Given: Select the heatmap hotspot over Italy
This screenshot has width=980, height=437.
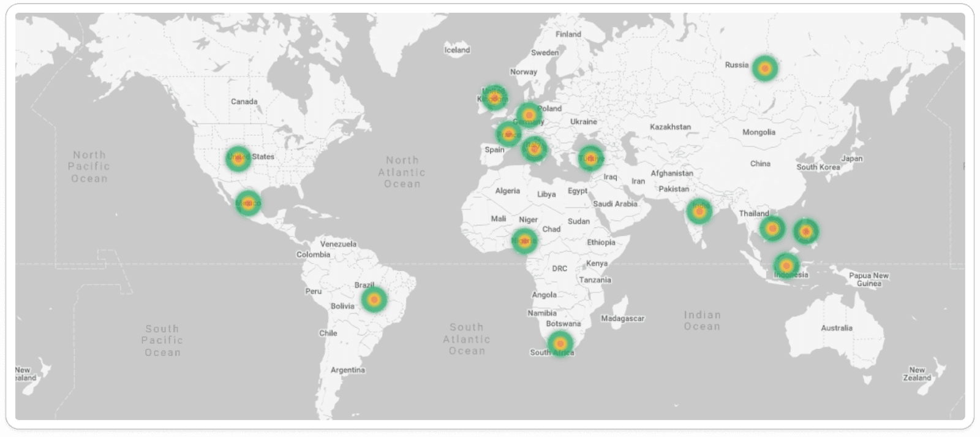Looking at the screenshot, I should point(534,148).
